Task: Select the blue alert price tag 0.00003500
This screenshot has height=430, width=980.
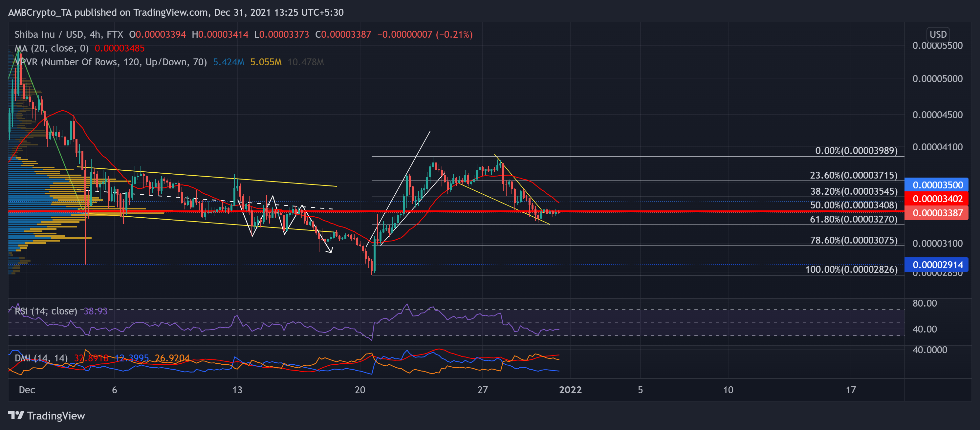Action: (x=937, y=184)
